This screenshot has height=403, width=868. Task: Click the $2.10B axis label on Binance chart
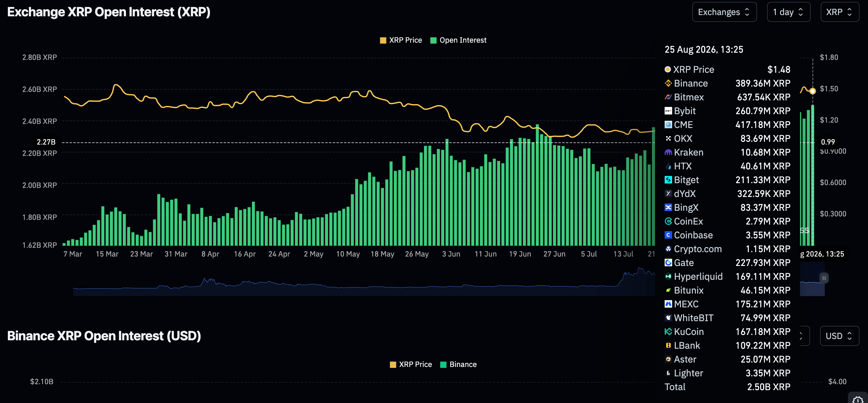point(41,381)
